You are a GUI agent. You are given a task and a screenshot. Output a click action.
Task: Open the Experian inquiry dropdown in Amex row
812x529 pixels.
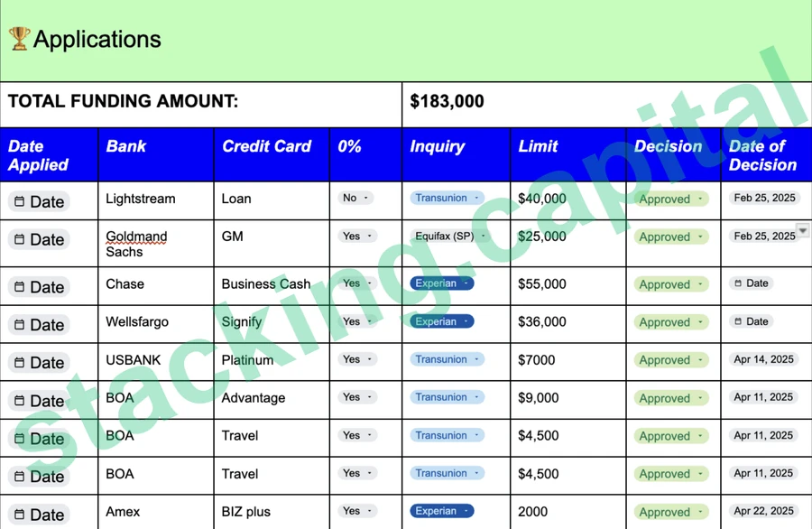[x=442, y=511]
